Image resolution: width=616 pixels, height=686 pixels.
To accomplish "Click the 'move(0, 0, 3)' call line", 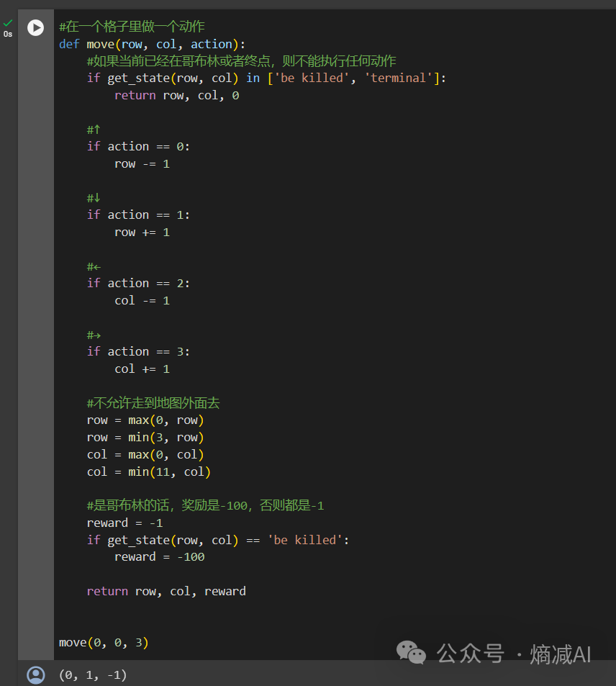I will [104, 642].
